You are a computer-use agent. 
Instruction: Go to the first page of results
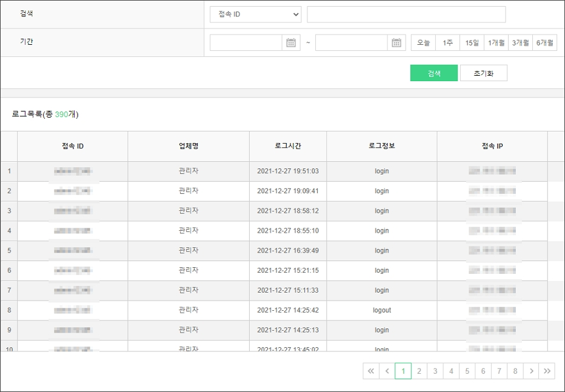[371, 371]
